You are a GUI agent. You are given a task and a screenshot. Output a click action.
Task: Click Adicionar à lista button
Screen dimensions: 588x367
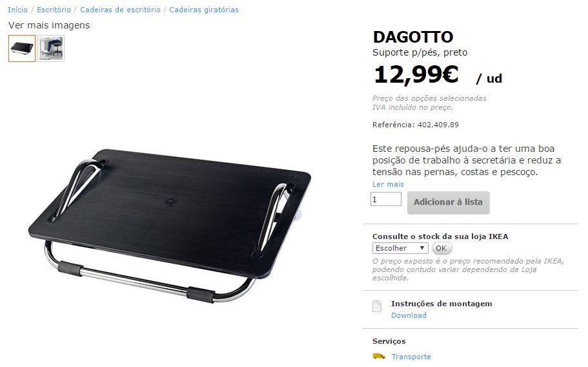click(x=448, y=202)
